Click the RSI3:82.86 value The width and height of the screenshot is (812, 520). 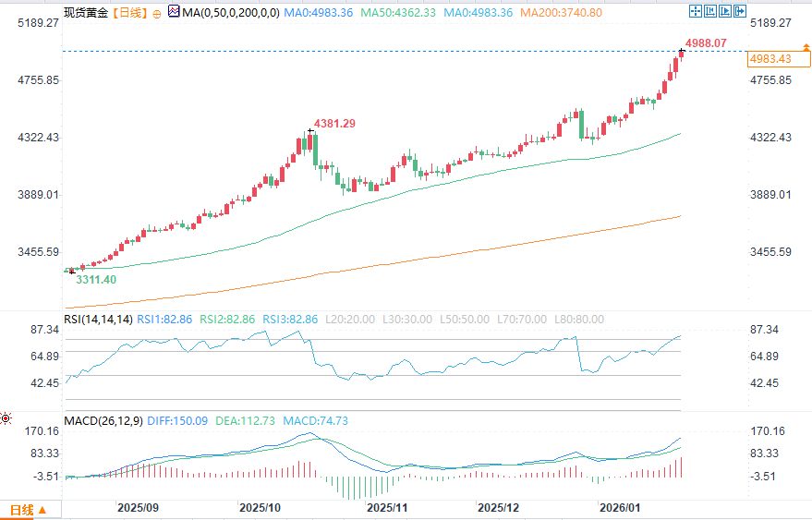(290, 320)
